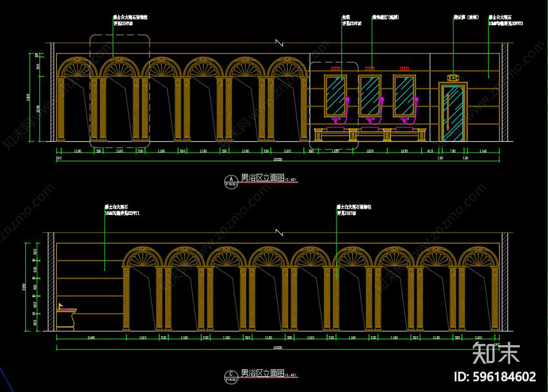This screenshot has height=392, width=548.
Task: Select the 提示牌 annotation label at the top
Action: pos(466,17)
